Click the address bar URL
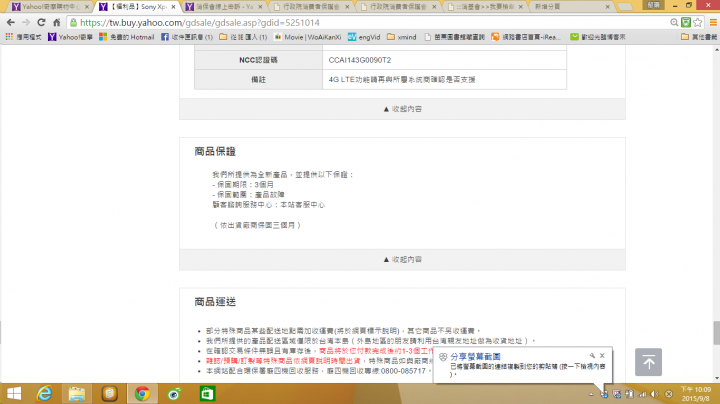 (x=200, y=22)
